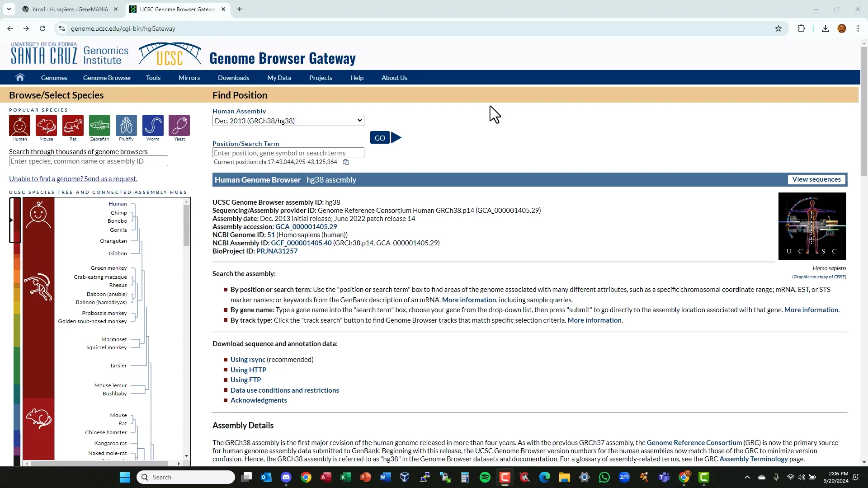Pick the Fruitfly species icon
Screen dimensions: 868x488
pyautogui.click(x=126, y=126)
